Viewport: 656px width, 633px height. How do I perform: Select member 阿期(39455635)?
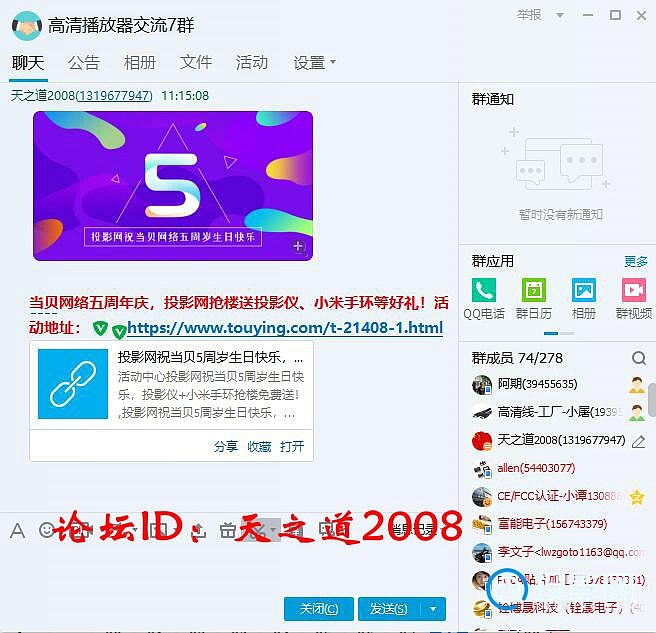pyautogui.click(x=537, y=384)
